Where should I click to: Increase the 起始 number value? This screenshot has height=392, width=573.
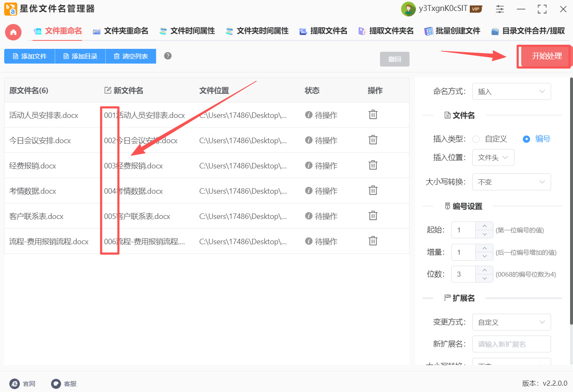(x=485, y=226)
